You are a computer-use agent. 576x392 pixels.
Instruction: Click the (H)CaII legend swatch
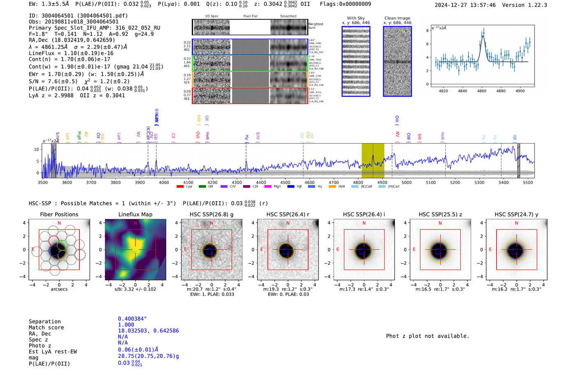(382, 186)
